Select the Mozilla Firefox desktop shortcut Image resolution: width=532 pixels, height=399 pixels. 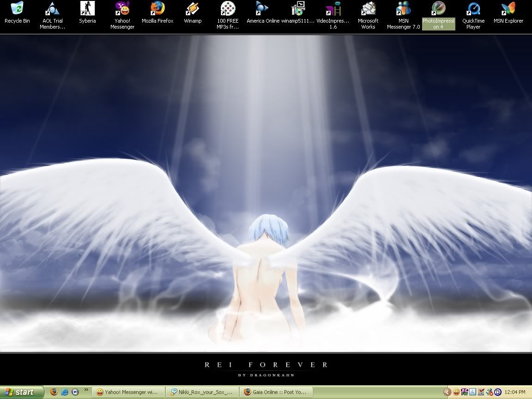[x=157, y=13]
